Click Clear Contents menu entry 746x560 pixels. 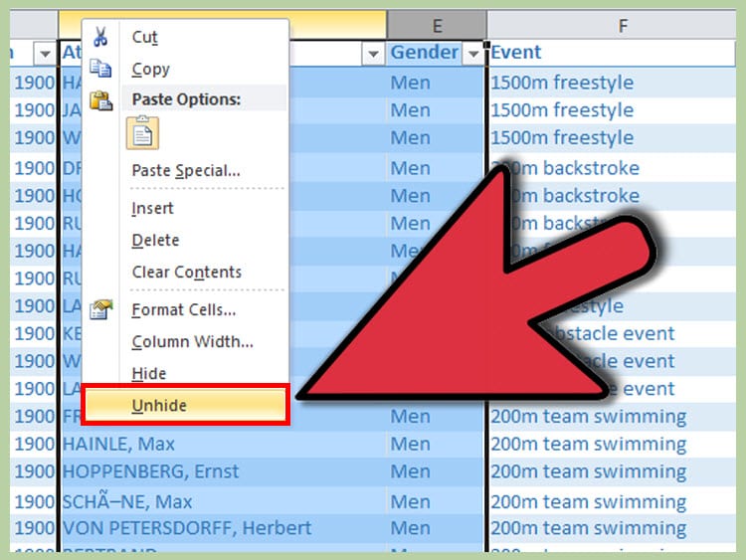point(187,273)
